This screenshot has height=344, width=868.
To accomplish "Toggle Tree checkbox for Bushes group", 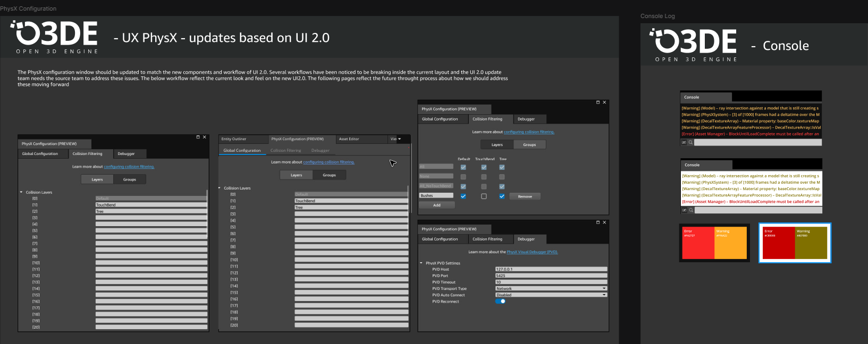I will click(502, 196).
